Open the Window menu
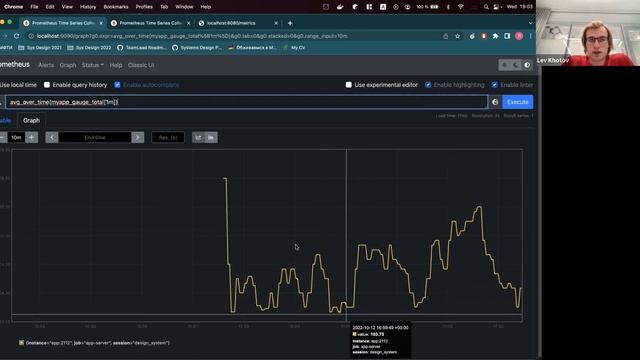The height and width of the screenshot is (360, 640). click(184, 7)
